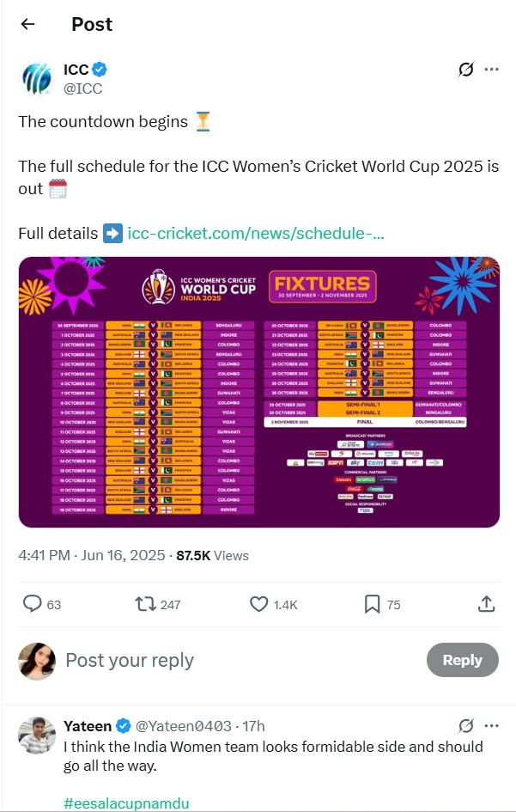Open the icc-cricket.com schedule link
Screen dimensions: 516x812
point(256,233)
